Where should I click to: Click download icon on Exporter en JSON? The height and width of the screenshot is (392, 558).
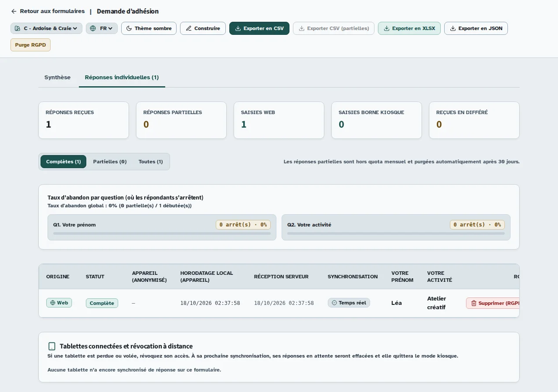(x=453, y=28)
